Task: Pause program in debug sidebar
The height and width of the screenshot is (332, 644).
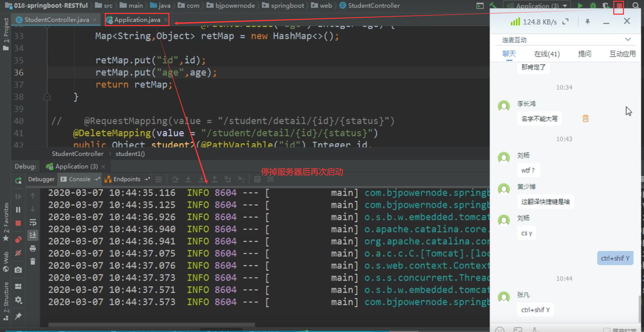Action: click(18, 210)
